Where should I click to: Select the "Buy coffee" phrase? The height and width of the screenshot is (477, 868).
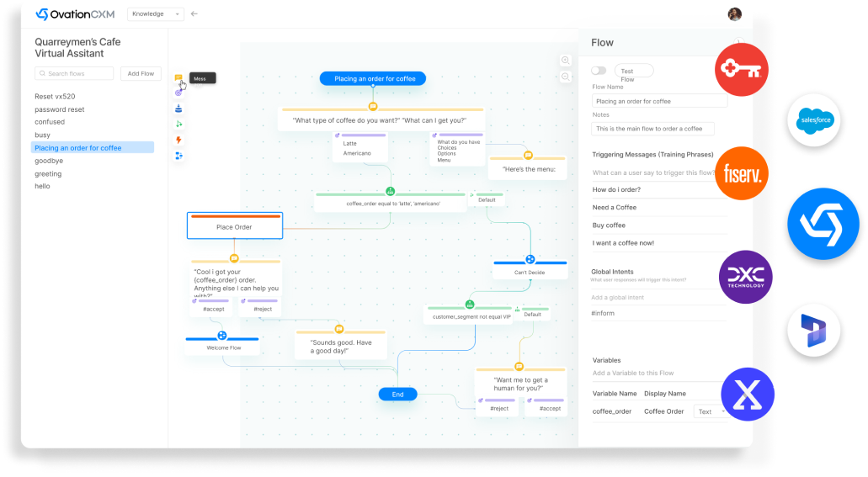pos(609,225)
